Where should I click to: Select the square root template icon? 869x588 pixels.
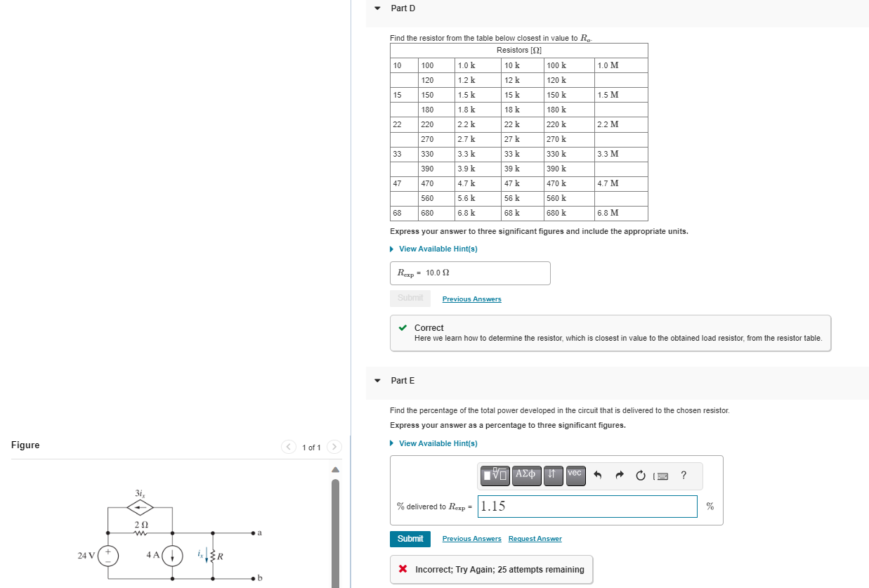tap(495, 476)
